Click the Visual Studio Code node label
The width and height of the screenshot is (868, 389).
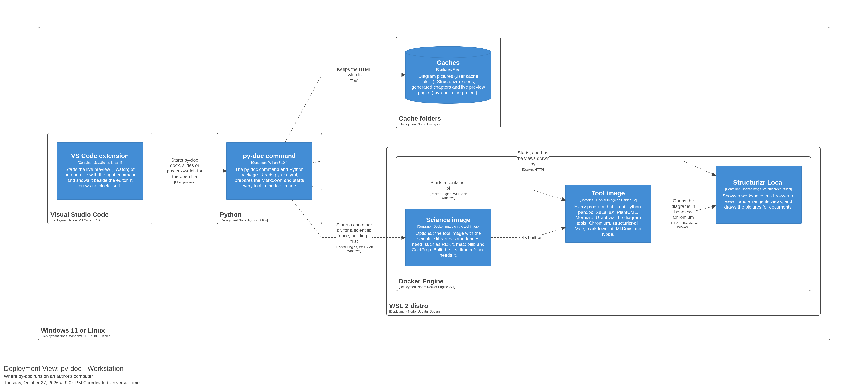click(x=80, y=215)
